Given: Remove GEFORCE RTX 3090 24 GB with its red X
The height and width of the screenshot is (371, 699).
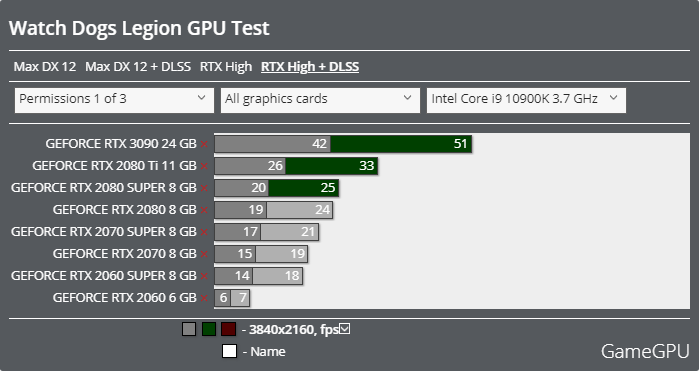Looking at the screenshot, I should click(204, 144).
